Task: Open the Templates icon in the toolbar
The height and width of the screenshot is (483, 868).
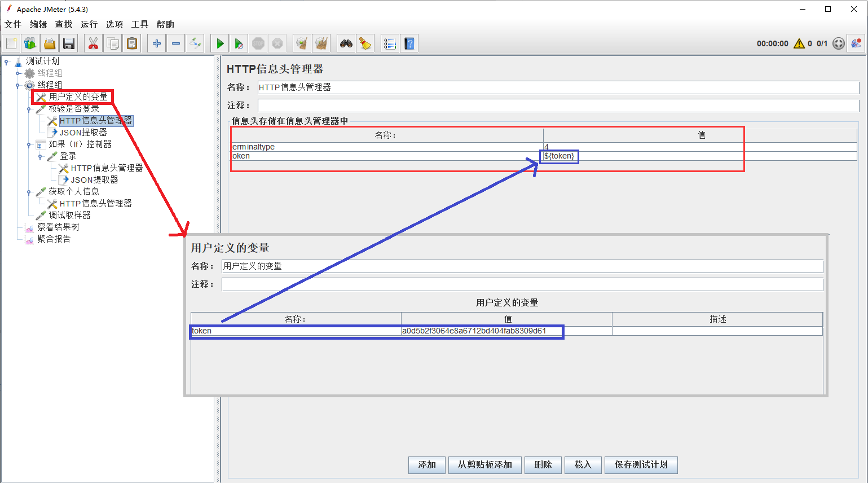Action: click(x=30, y=43)
